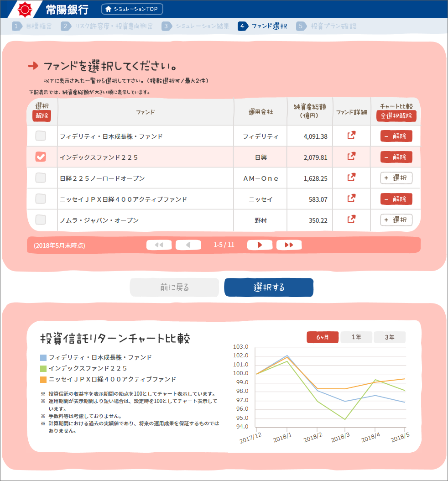Viewport: 448px width, 481px height.
Task: Switch chart to 3年 period
Action: coord(390,337)
